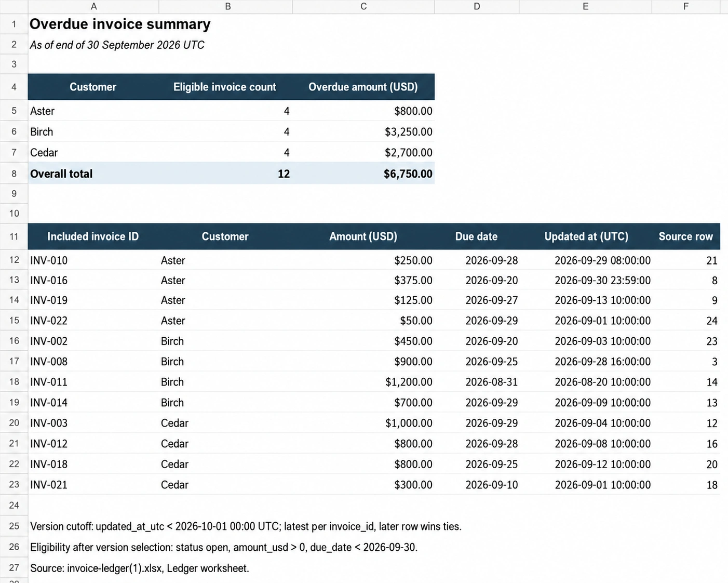Select the $1,200.00 amount for INV-011
The height and width of the screenshot is (583, 728).
pyautogui.click(x=363, y=382)
